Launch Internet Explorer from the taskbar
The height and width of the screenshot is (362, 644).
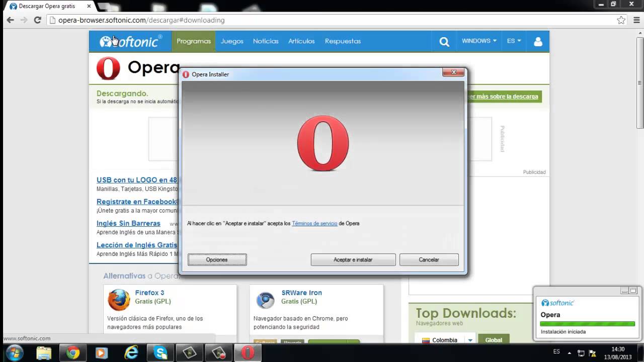pyautogui.click(x=131, y=352)
